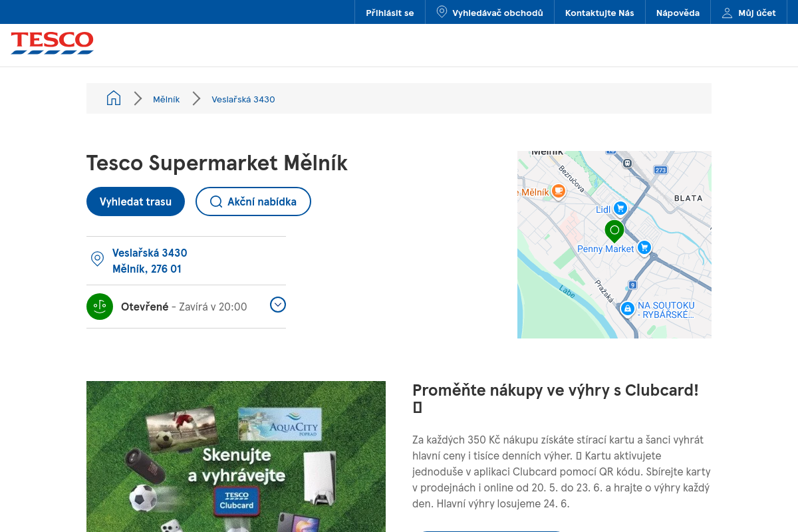Click the green smiley open-status icon
The height and width of the screenshot is (532, 798).
[x=100, y=307]
